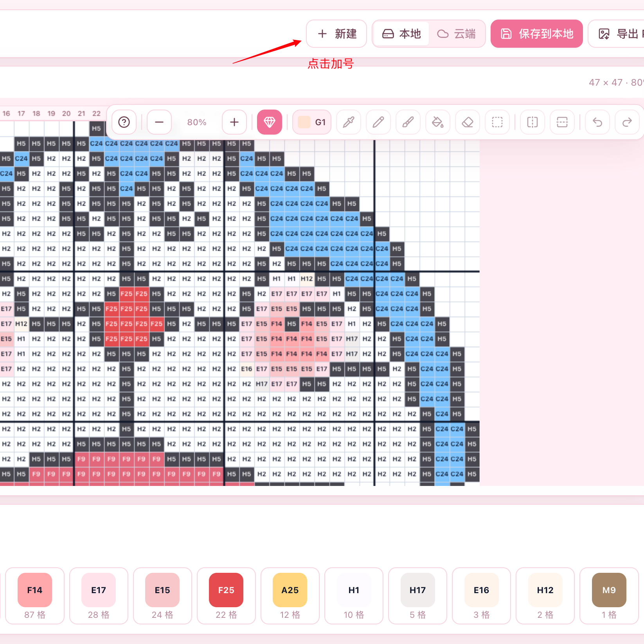
Task: Click the redo arrow
Action: point(627,122)
